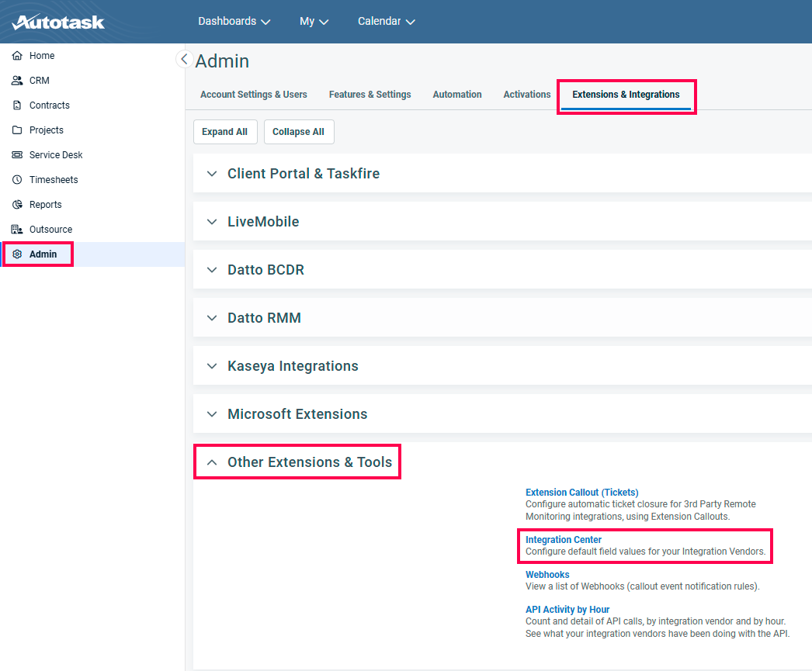This screenshot has height=671, width=812.
Task: Click the Home icon in sidebar
Action: coord(17,56)
